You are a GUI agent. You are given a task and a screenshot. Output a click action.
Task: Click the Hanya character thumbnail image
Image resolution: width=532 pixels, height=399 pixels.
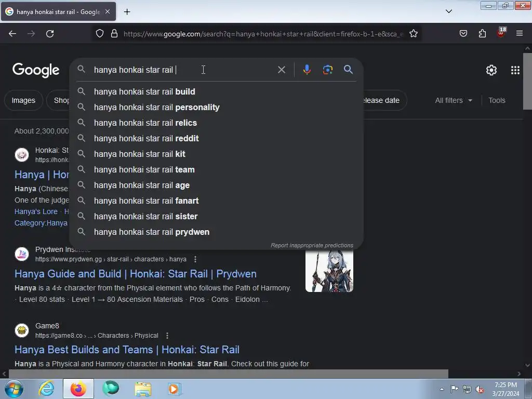point(329,271)
